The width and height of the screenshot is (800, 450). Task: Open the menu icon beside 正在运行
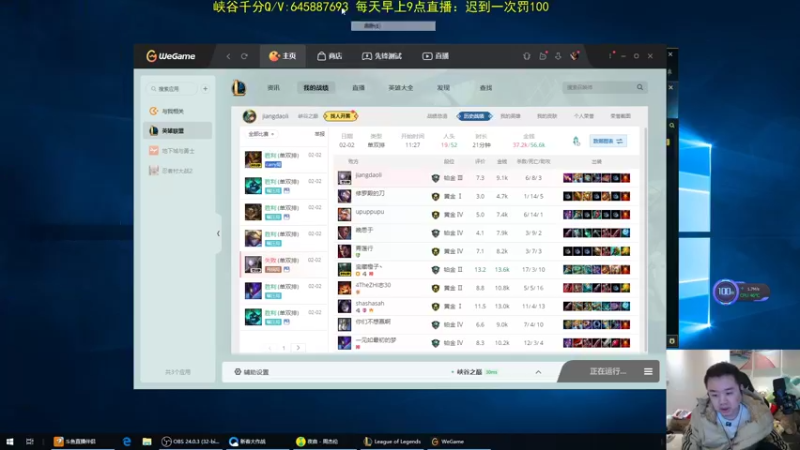pos(648,371)
